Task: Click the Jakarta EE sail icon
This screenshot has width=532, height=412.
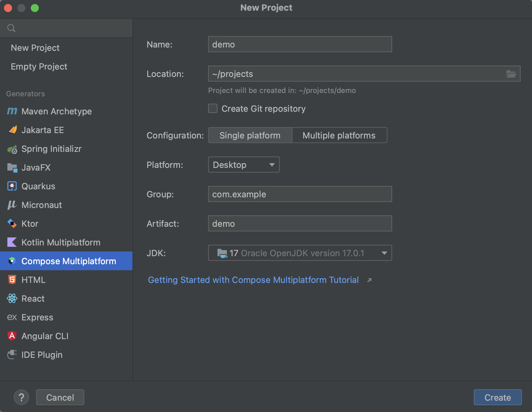Action: 12,130
